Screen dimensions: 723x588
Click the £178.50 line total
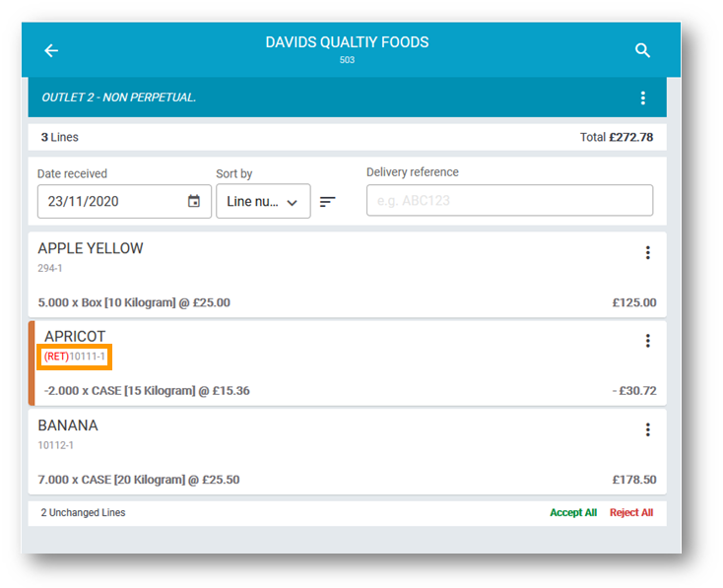coord(634,480)
